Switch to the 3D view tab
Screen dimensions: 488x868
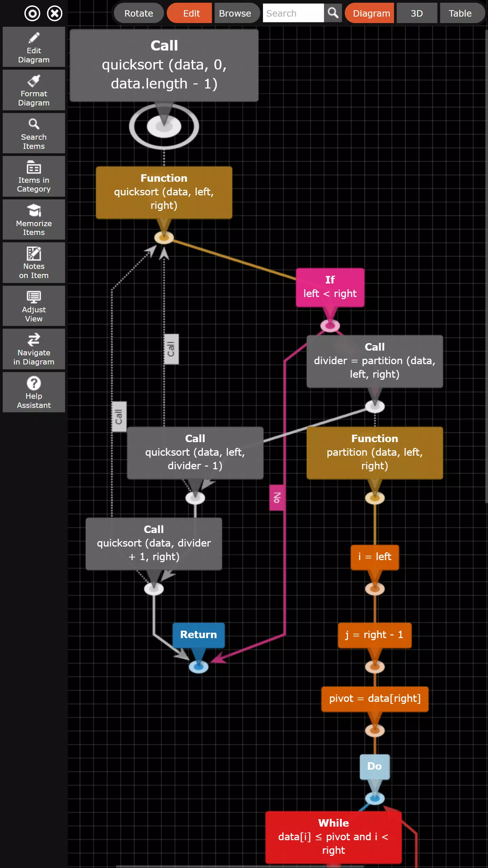(417, 13)
